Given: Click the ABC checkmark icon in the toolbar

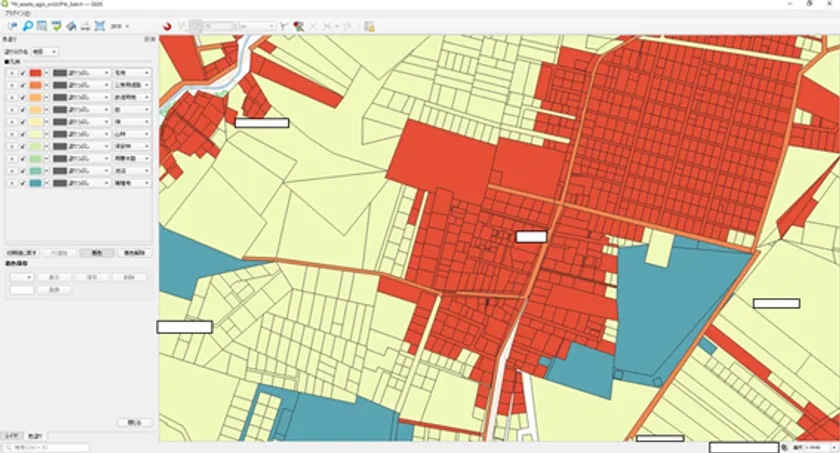Looking at the screenshot, I should 56,26.
